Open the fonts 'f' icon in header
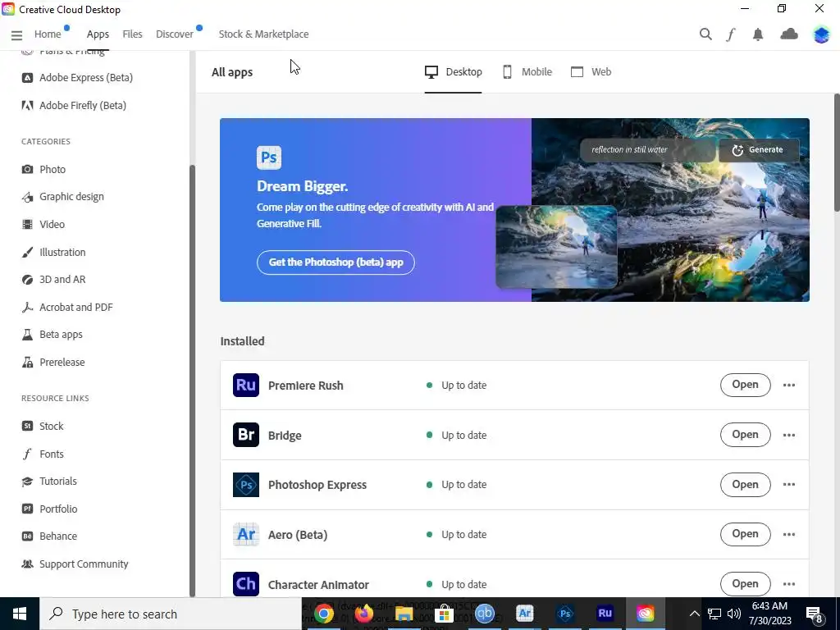 point(731,34)
